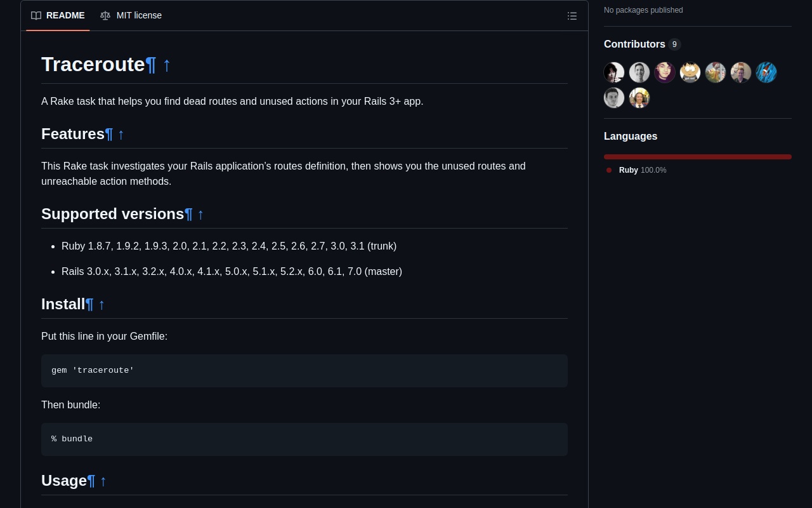Click the 9 contributors count badge
The image size is (812, 508).
(x=674, y=44)
